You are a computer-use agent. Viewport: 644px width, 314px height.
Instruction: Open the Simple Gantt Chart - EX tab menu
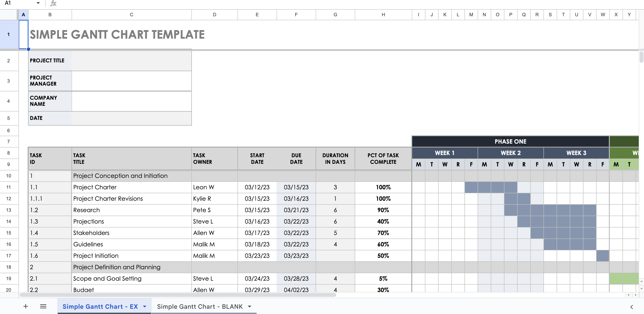pos(144,307)
